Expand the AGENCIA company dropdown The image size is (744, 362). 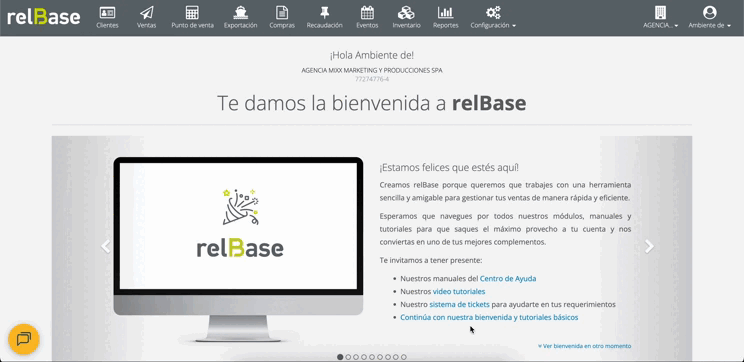(660, 18)
